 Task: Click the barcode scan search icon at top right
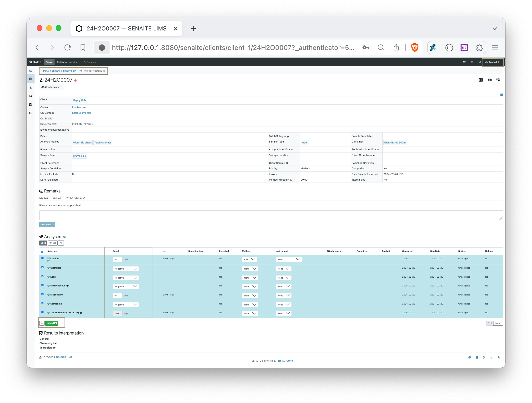498,80
